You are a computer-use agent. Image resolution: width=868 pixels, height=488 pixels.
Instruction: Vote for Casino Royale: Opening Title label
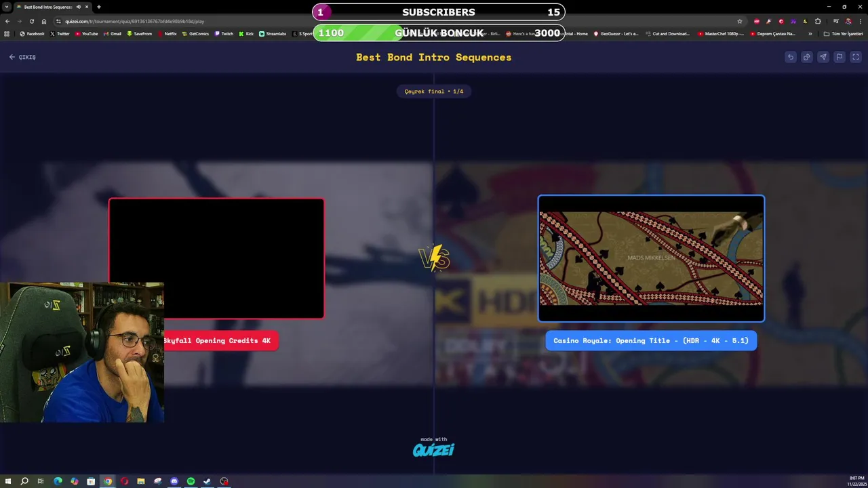[651, 341]
